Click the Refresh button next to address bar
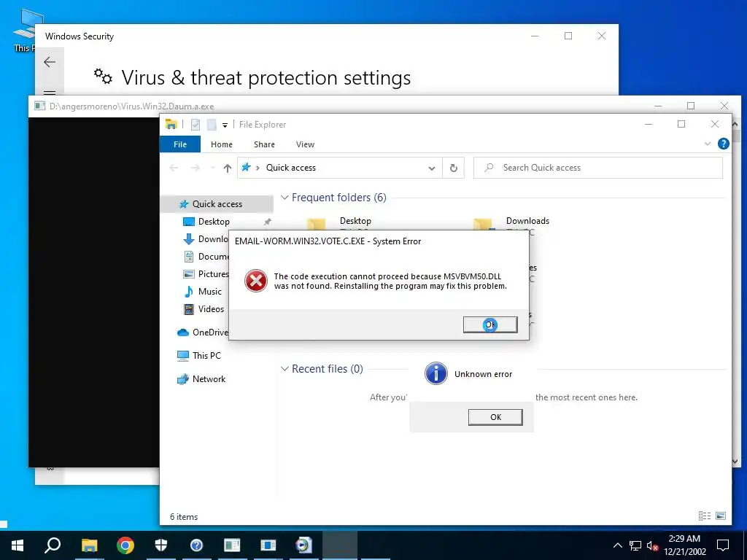Image resolution: width=747 pixels, height=560 pixels. tap(454, 168)
